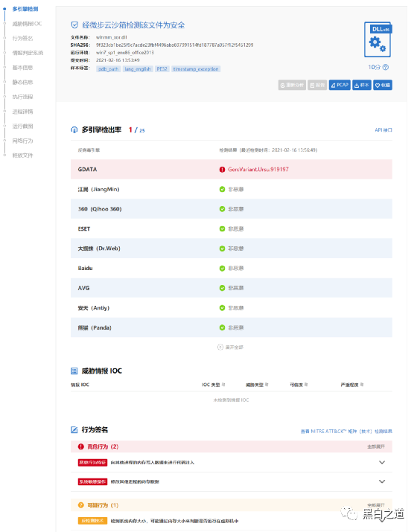The width and height of the screenshot is (417, 532).
Task: Click the greyed 报告 report button
Action: [x=317, y=85]
